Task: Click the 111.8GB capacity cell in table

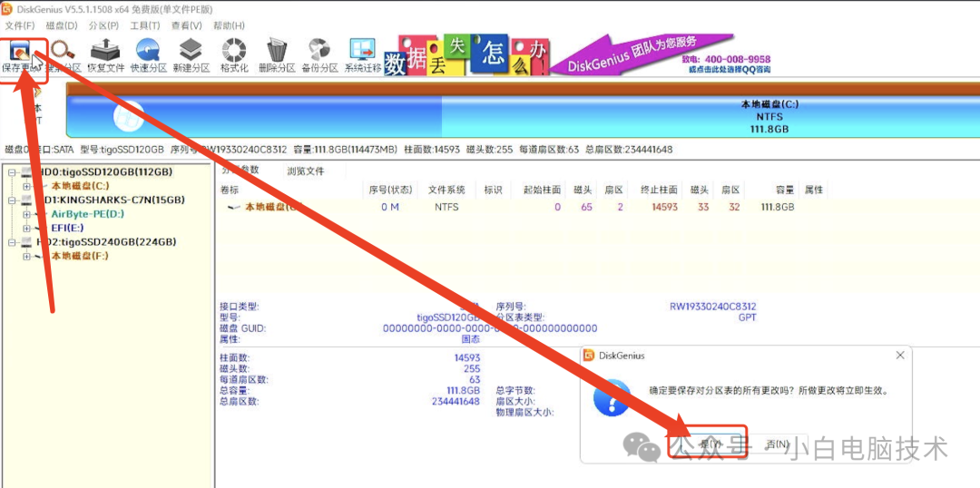Action: pos(779,207)
